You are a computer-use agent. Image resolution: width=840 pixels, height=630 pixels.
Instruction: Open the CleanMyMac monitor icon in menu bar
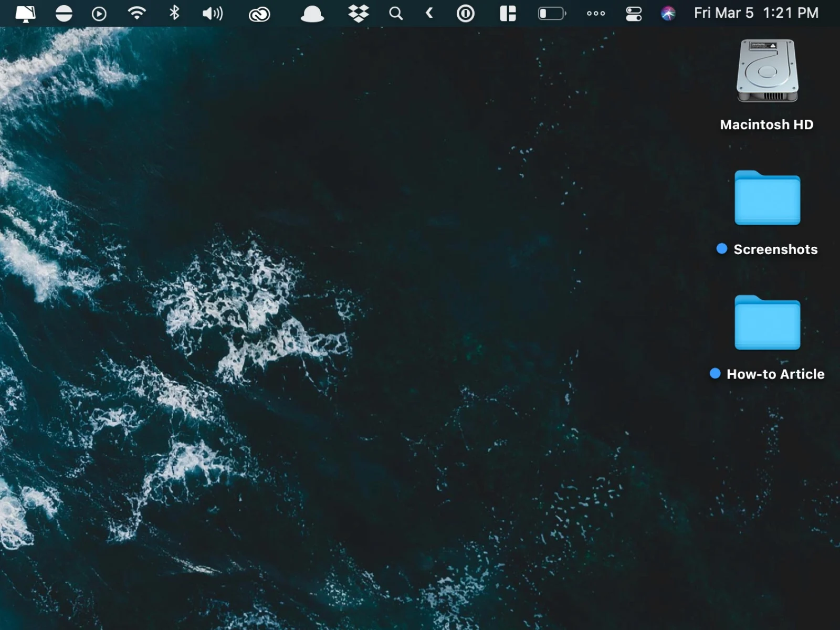pos(25,13)
